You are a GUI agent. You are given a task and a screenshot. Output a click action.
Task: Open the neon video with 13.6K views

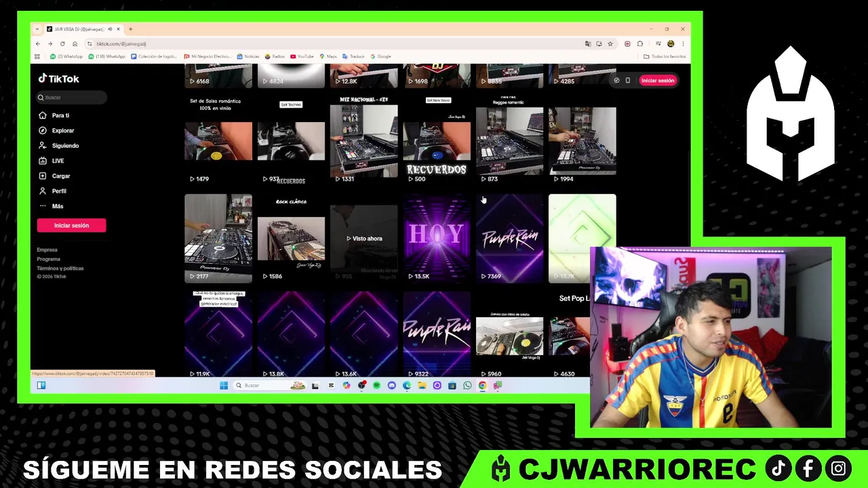coord(364,334)
